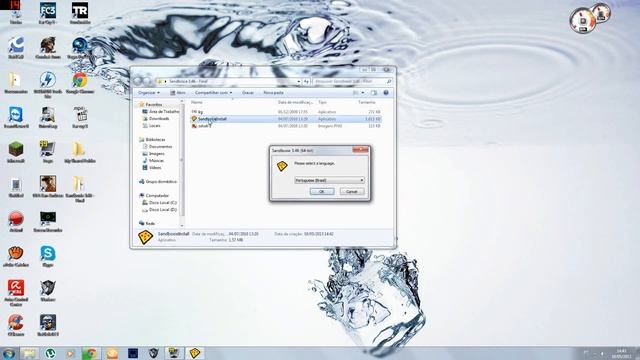Click the Explorer refresh button
Viewport: 640px width, 360px height.
click(x=306, y=81)
